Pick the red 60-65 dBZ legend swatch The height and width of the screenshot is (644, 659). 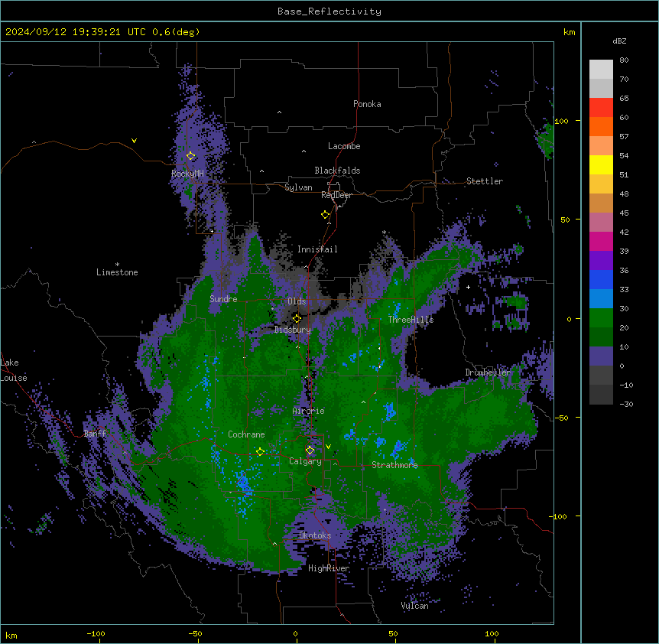click(601, 108)
